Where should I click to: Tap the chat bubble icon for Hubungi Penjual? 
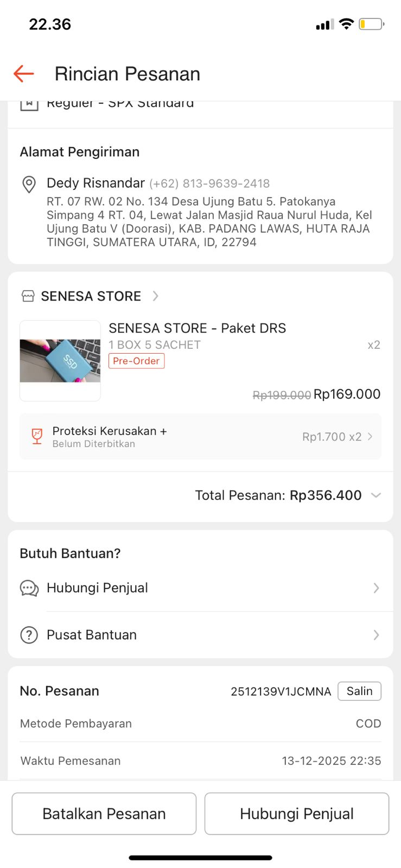[29, 588]
